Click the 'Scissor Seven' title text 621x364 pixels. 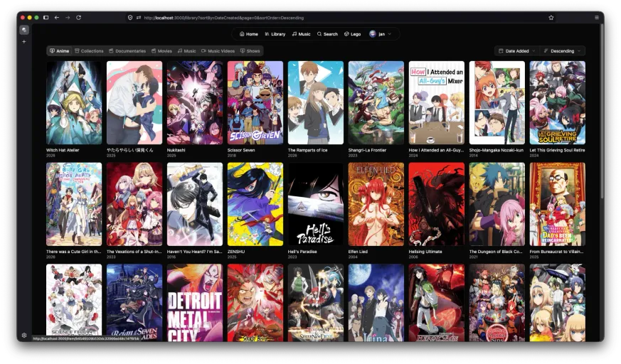(x=241, y=150)
